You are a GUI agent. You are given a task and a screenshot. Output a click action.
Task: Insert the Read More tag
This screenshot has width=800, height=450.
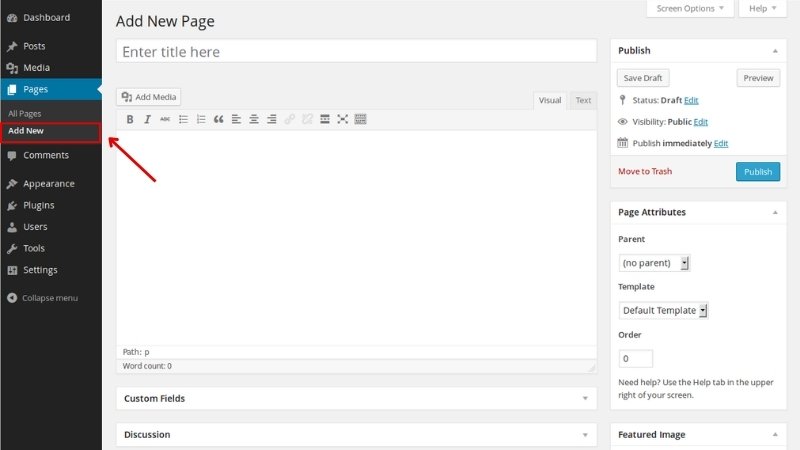[x=325, y=119]
